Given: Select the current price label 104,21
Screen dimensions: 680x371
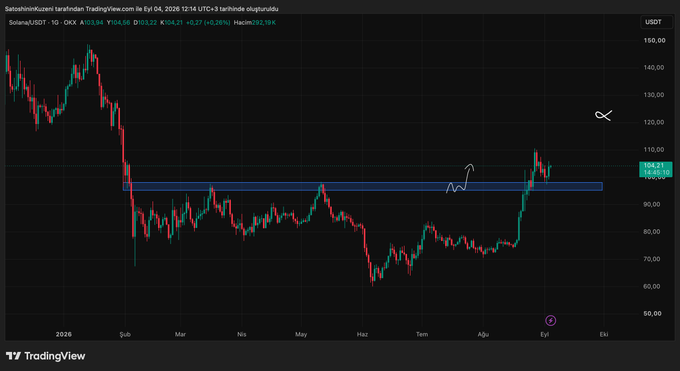Looking at the screenshot, I should click(654, 165).
